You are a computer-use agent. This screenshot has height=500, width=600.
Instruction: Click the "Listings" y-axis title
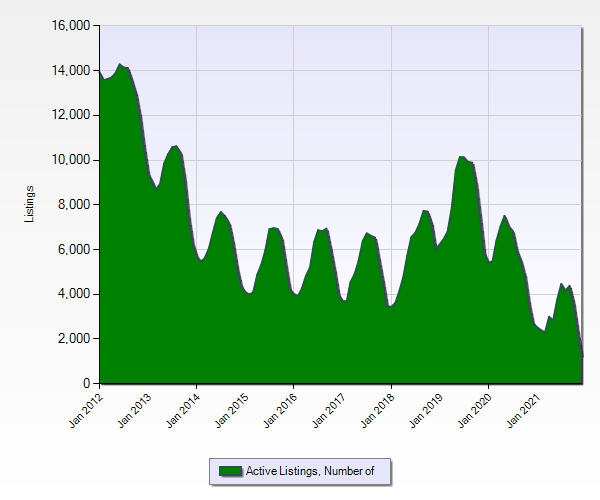tap(30, 204)
